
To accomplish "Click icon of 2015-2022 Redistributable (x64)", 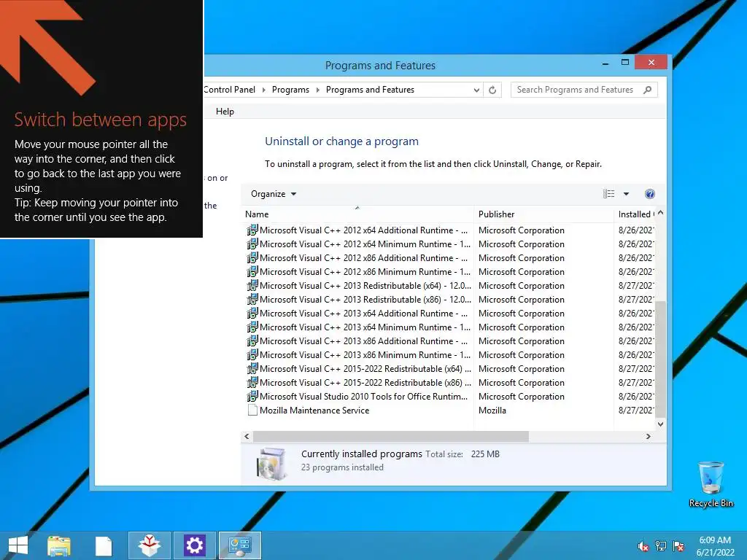I will (x=252, y=368).
